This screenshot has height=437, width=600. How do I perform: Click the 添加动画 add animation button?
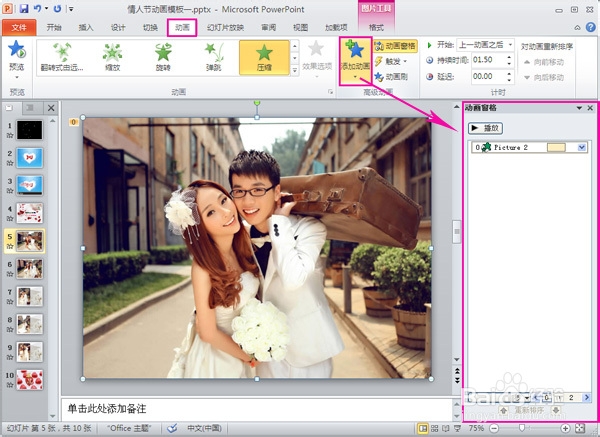click(355, 60)
